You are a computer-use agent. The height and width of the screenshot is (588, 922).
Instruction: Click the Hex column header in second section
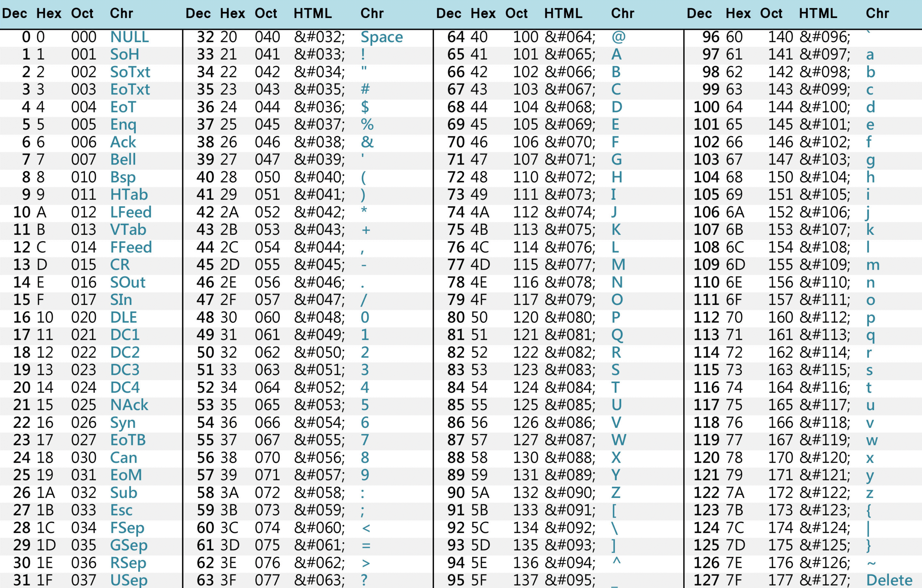[x=232, y=13]
